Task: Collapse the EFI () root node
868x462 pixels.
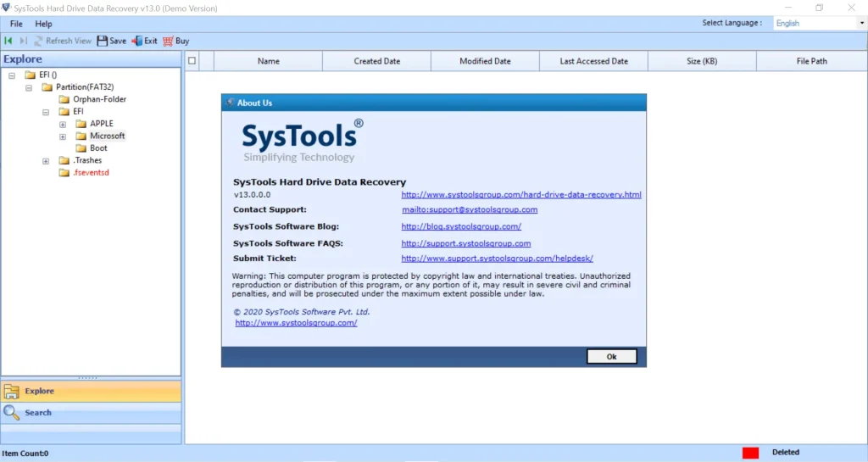Action: [x=12, y=75]
